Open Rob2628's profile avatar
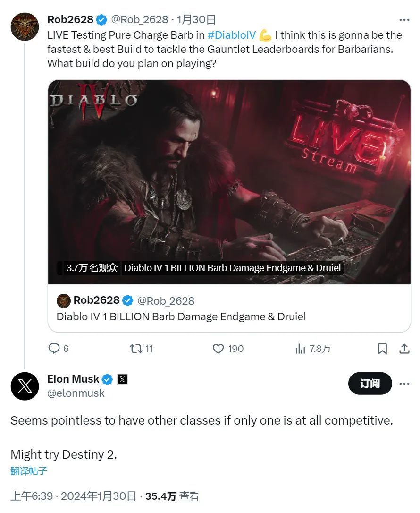The height and width of the screenshot is (513, 420). (25, 26)
